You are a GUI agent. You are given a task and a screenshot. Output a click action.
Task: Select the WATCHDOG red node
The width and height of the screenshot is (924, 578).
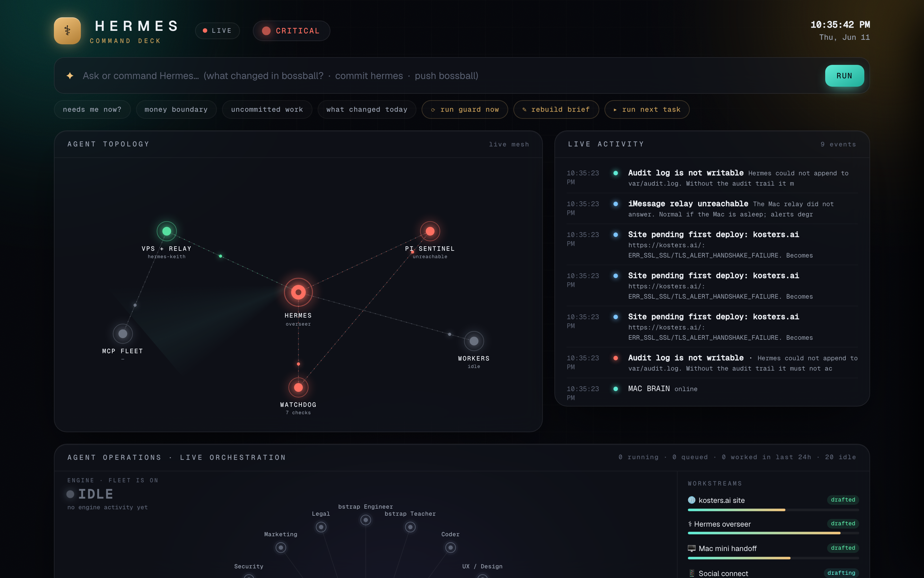(298, 387)
